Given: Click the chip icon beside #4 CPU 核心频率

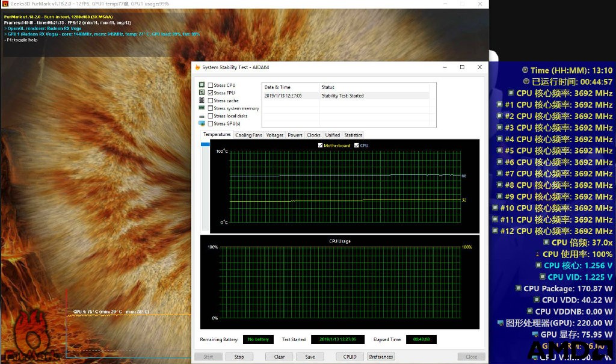Looking at the screenshot, I should click(x=499, y=139).
